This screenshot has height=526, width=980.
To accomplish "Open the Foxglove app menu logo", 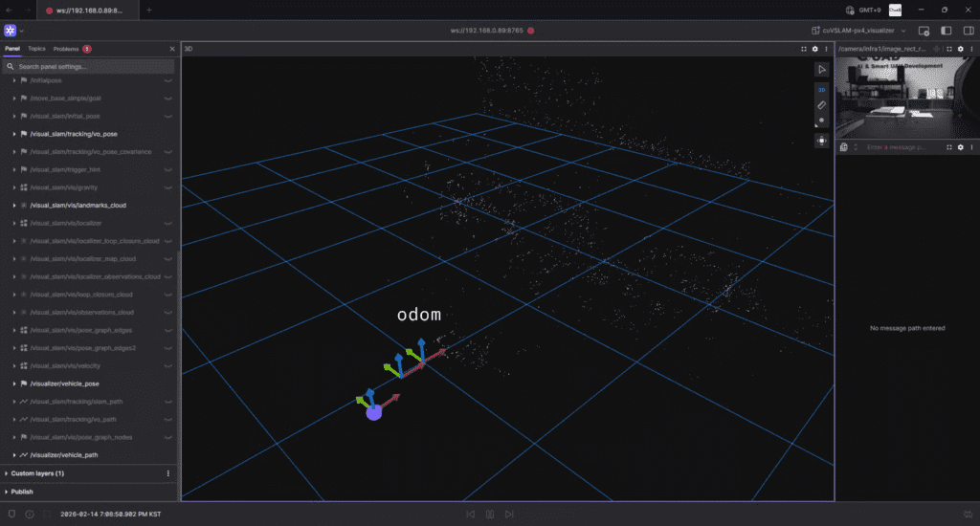I will pos(11,31).
